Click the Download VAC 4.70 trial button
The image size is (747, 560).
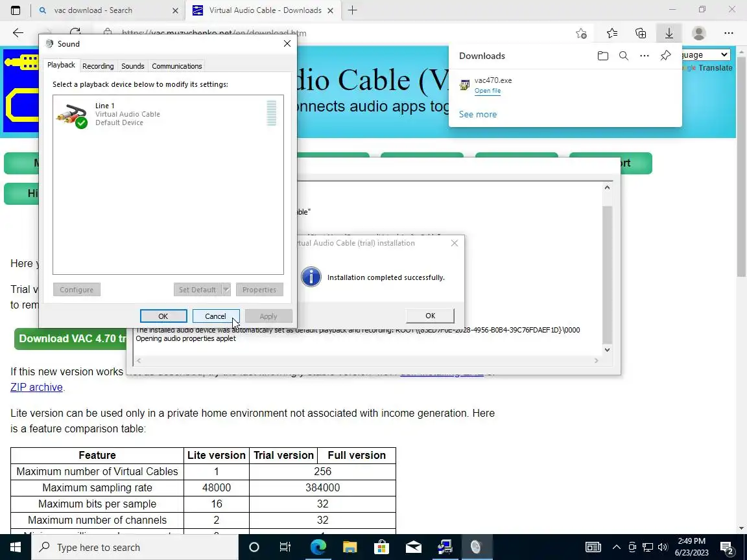[72, 338]
